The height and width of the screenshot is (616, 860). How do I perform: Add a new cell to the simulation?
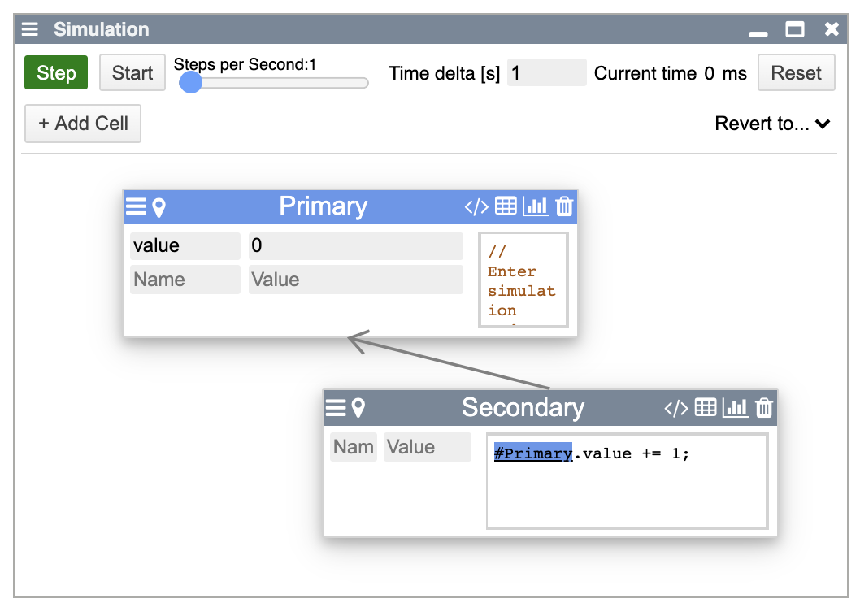83,124
